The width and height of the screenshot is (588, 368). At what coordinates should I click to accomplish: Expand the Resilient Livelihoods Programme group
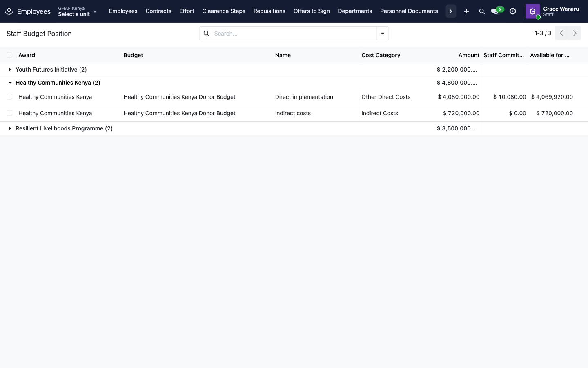click(10, 128)
